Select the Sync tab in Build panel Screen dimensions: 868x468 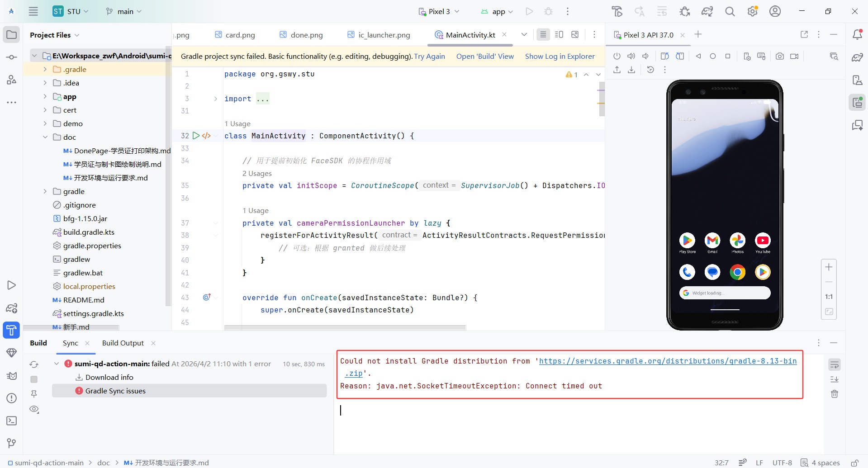(x=71, y=343)
